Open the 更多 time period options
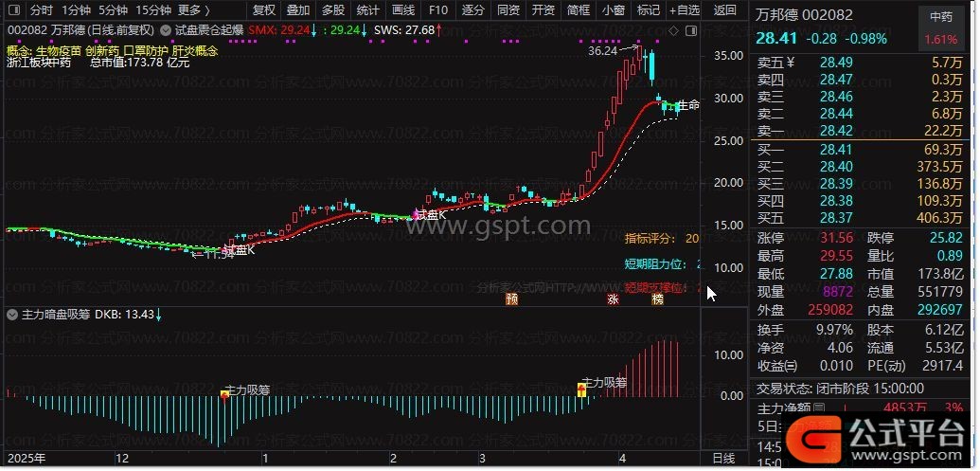 tap(194, 10)
